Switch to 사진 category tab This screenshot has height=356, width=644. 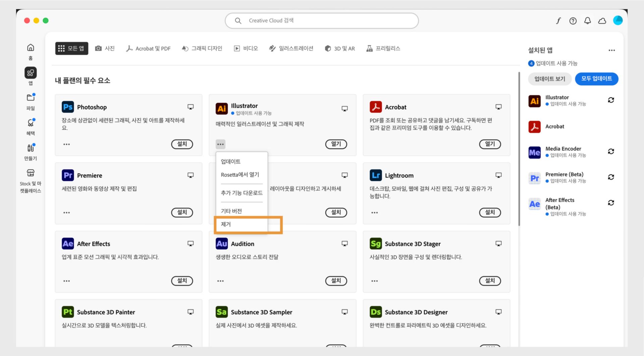[105, 48]
